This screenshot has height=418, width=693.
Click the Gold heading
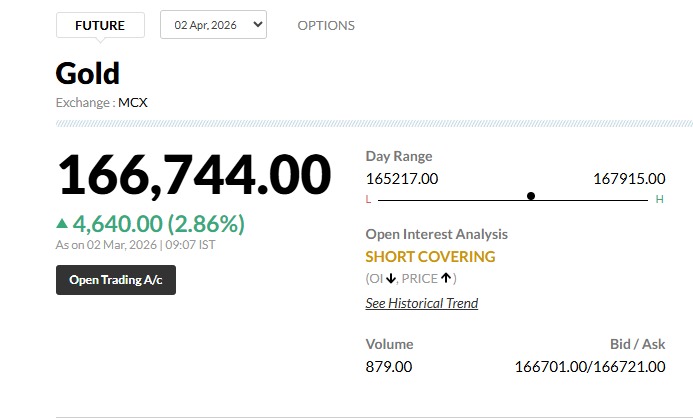tap(88, 73)
